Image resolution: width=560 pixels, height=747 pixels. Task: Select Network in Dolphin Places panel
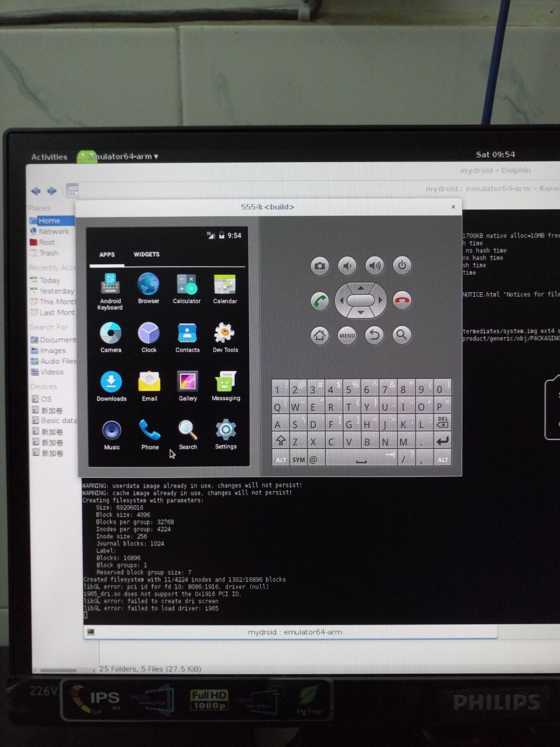50,231
